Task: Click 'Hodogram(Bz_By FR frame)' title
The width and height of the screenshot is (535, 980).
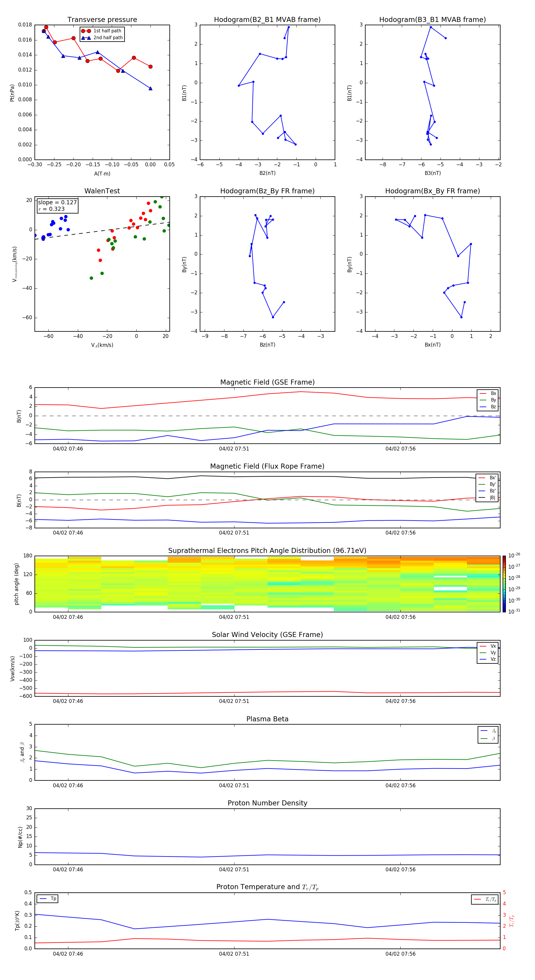Action: coord(267,191)
